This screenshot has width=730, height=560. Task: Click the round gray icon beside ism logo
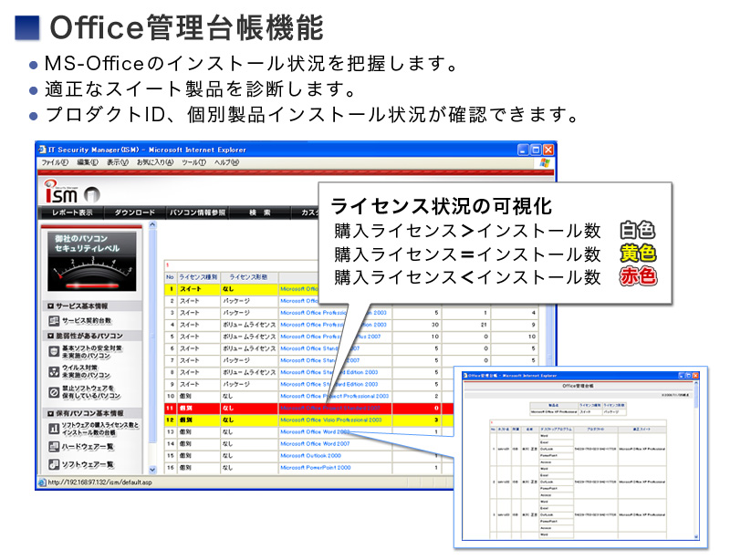click(92, 194)
